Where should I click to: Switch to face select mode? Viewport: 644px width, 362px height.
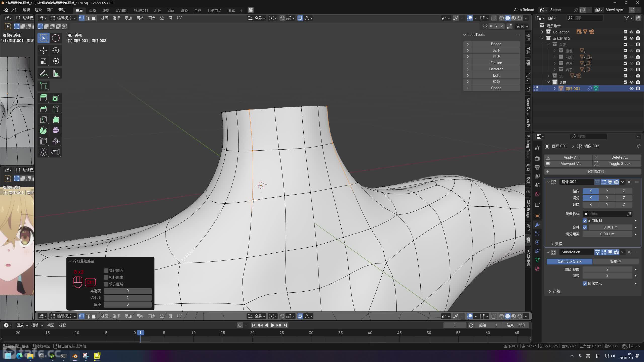pos(94,18)
